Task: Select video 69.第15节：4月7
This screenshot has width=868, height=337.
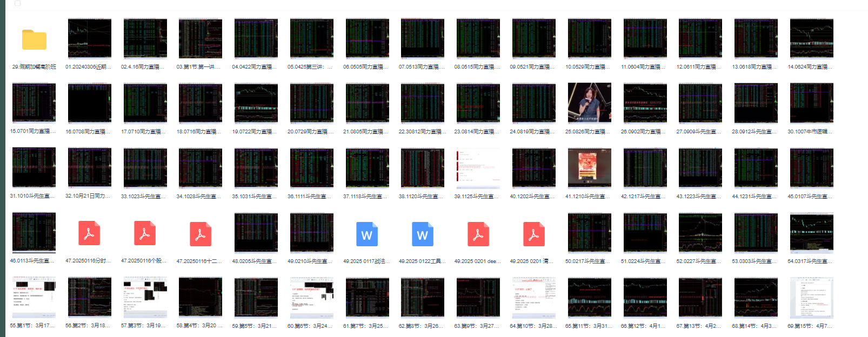Action: tap(811, 298)
